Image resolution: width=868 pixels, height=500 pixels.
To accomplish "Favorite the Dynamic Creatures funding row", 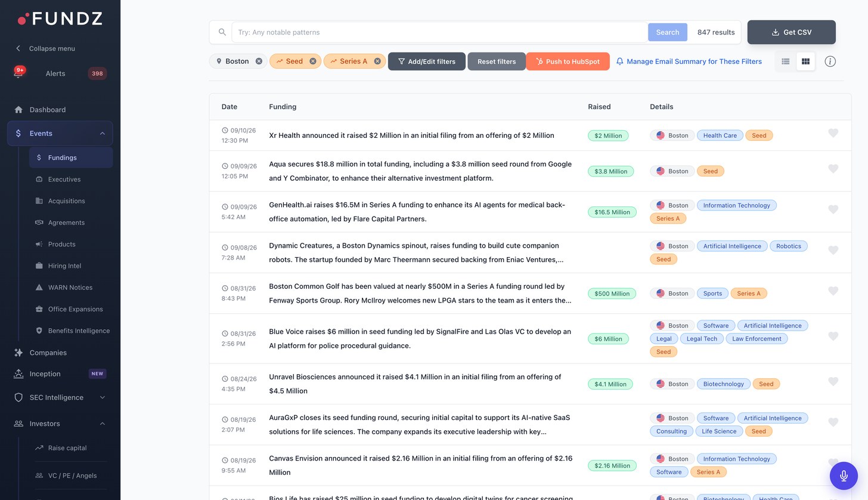I will point(833,250).
